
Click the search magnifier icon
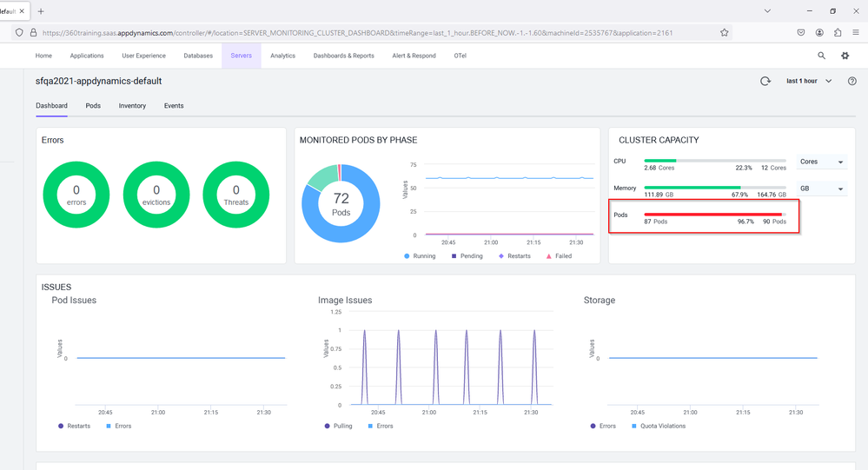821,56
